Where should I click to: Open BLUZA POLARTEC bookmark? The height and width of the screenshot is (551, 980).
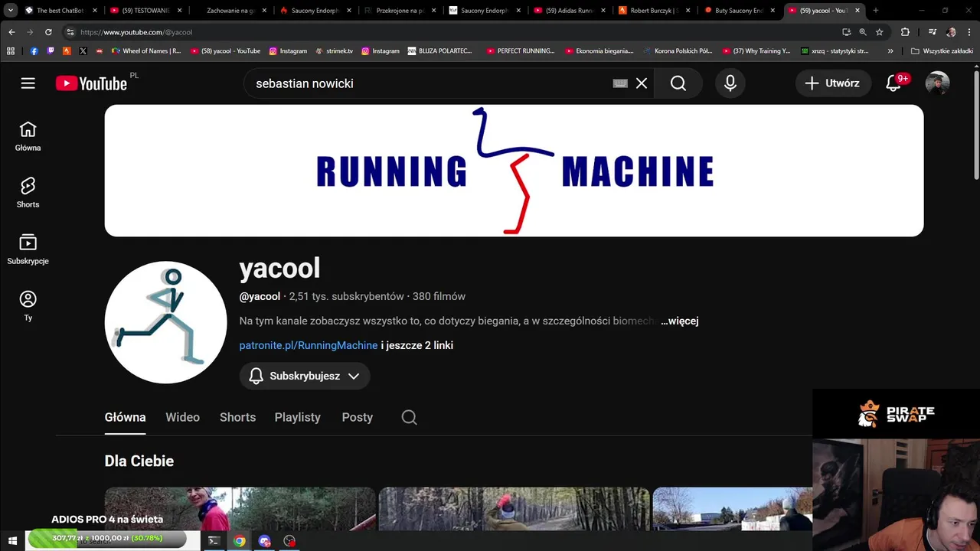440,51
